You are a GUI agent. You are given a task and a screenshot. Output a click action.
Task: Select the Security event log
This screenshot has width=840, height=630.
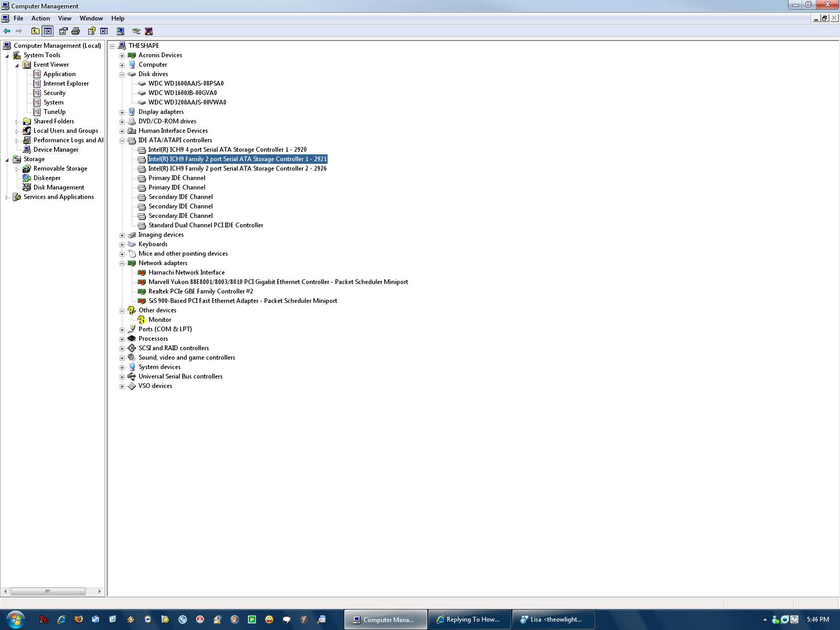(x=55, y=93)
